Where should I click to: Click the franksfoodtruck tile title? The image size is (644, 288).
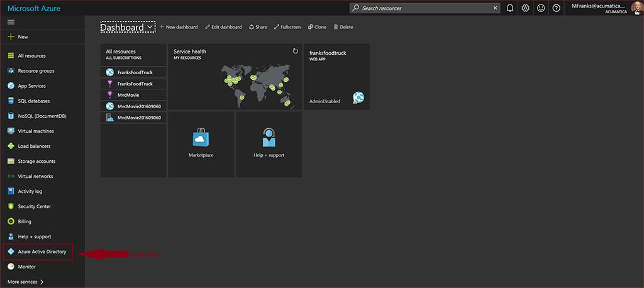tap(328, 53)
